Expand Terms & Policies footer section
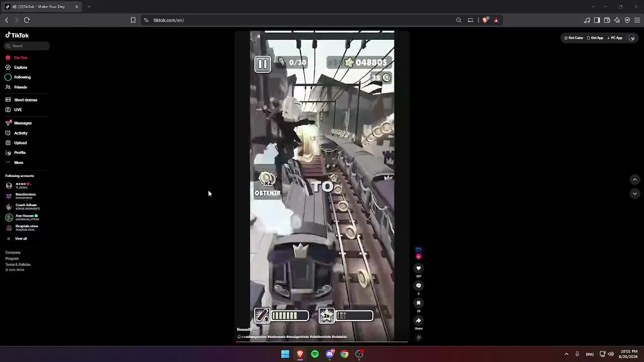Screen dimensions: 644x362 [18, 264]
